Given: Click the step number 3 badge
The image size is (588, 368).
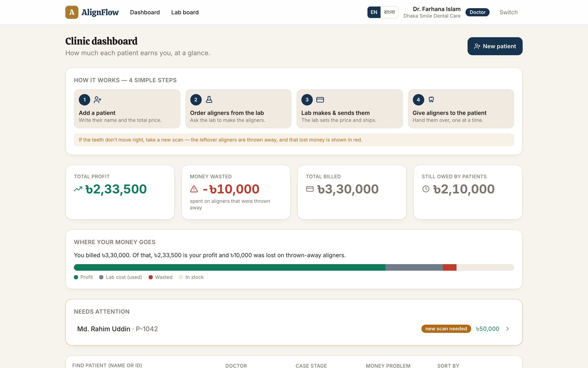Looking at the screenshot, I should click(x=307, y=100).
